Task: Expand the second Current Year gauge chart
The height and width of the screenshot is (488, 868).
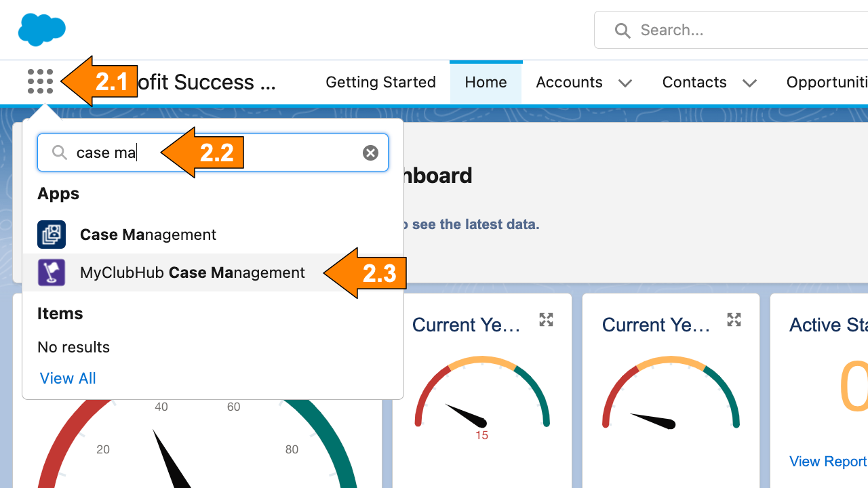Action: tap(734, 320)
